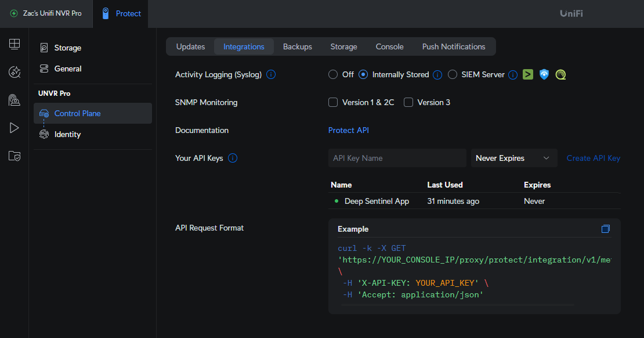Open the Protect API documentation link
This screenshot has height=338, width=644.
point(348,130)
